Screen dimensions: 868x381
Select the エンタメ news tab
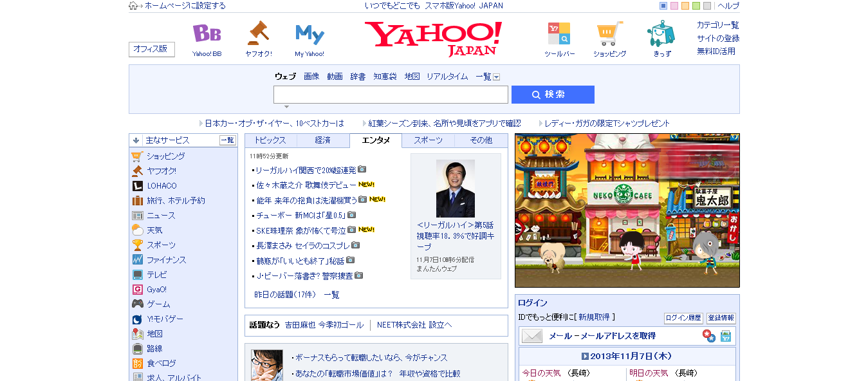click(x=376, y=140)
